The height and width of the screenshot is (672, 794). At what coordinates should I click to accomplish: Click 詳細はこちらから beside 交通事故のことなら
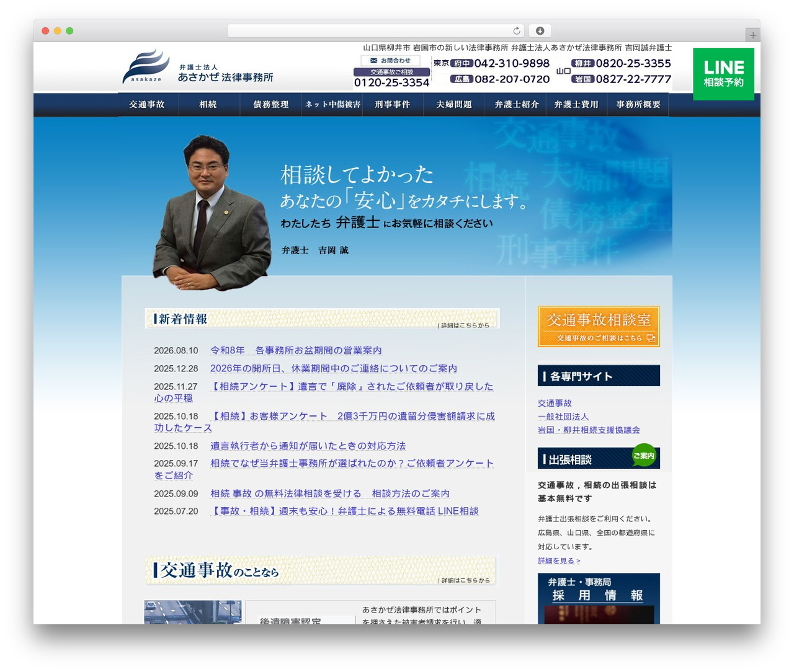click(x=464, y=580)
